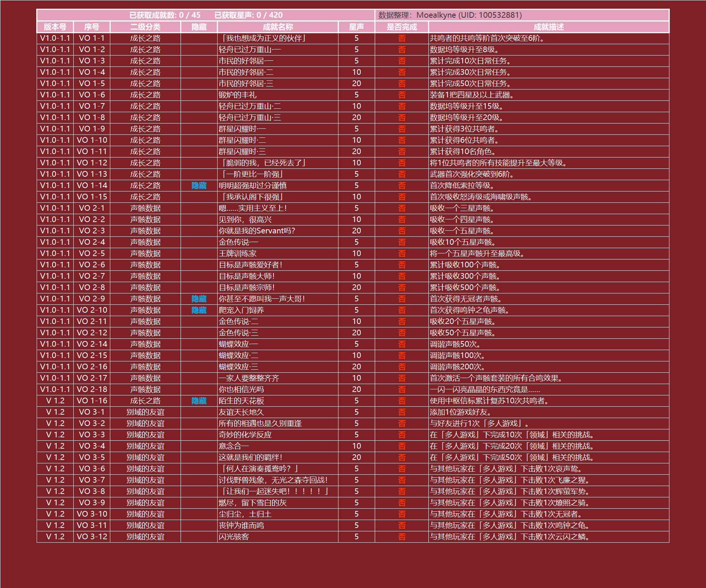706x588 pixels.
Task: Click the blue 隐藏 tag for 陌生的天花板
Action: (199, 401)
